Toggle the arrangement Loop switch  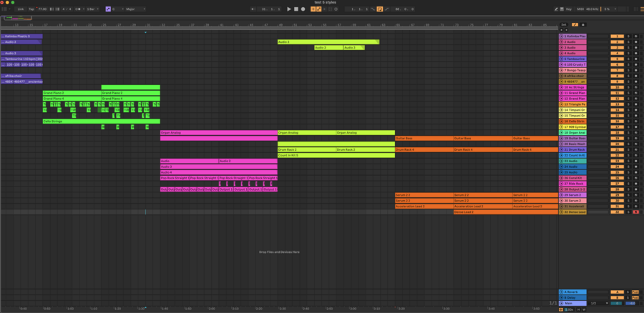pyautogui.click(x=379, y=9)
